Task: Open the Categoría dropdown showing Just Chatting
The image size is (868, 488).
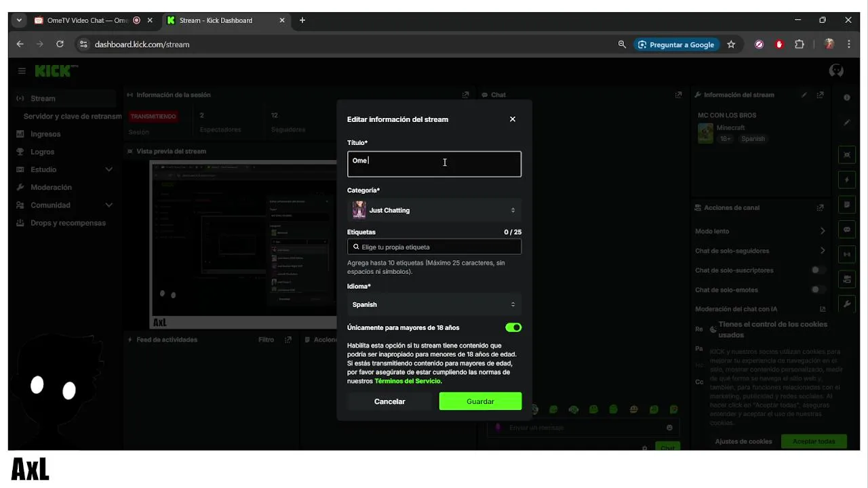Action: click(434, 210)
